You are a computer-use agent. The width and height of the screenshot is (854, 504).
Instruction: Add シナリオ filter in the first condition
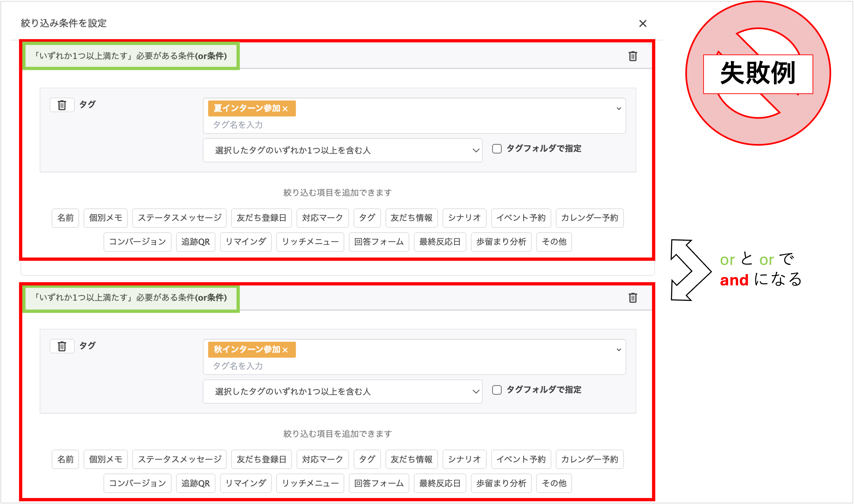pyautogui.click(x=464, y=218)
